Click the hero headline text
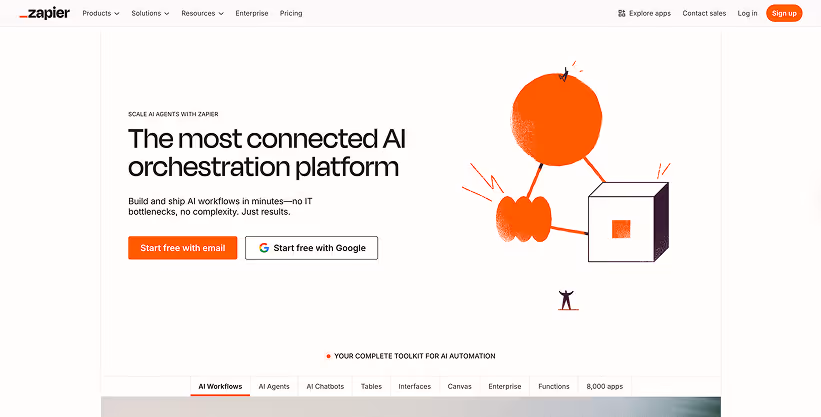This screenshot has height=417, width=821. pos(267,152)
